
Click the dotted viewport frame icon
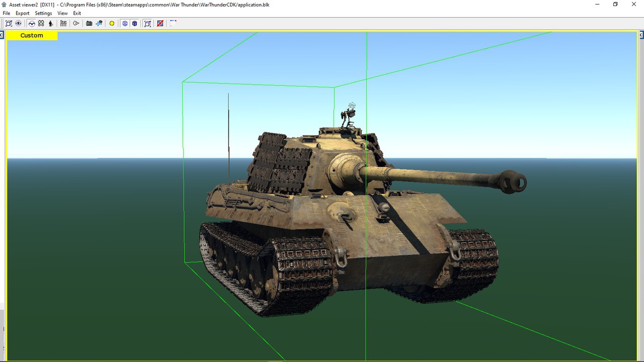173,24
